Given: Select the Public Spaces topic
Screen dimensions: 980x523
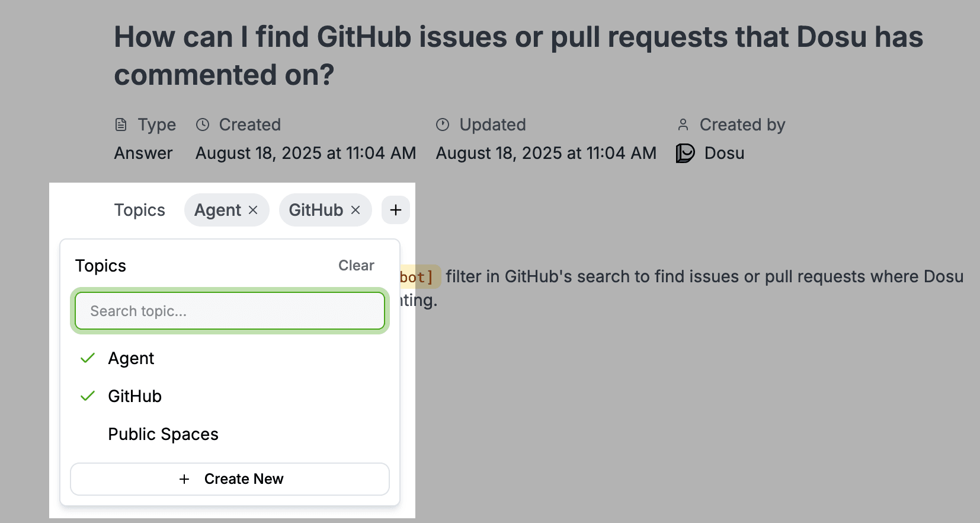Looking at the screenshot, I should pos(163,434).
